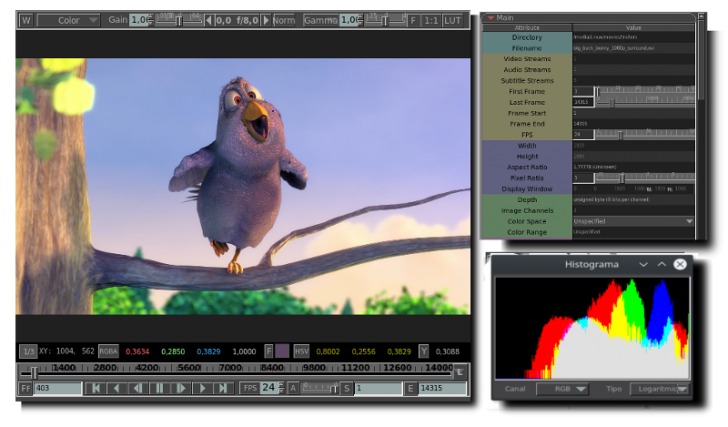Toggle the LUT button
This screenshot has width=728, height=427.
coord(452,20)
